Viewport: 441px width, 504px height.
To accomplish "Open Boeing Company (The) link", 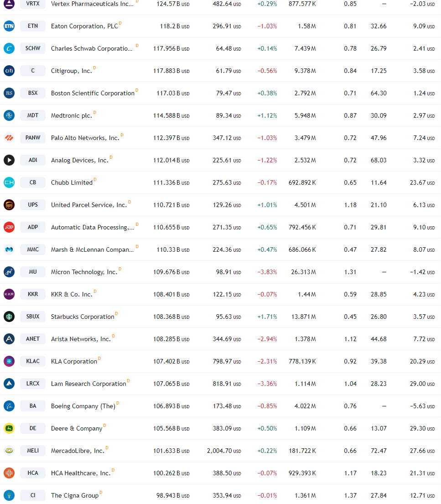I will point(83,406).
